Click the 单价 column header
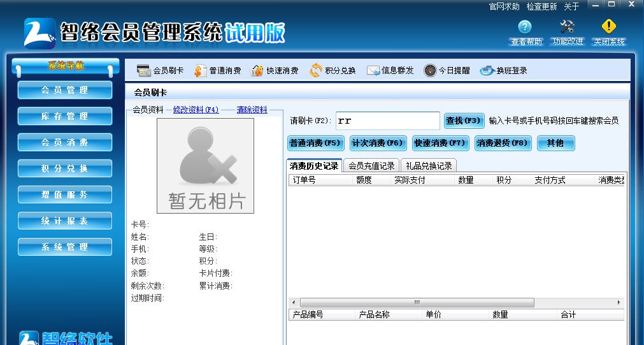This screenshot has height=345, width=644. tap(455, 314)
